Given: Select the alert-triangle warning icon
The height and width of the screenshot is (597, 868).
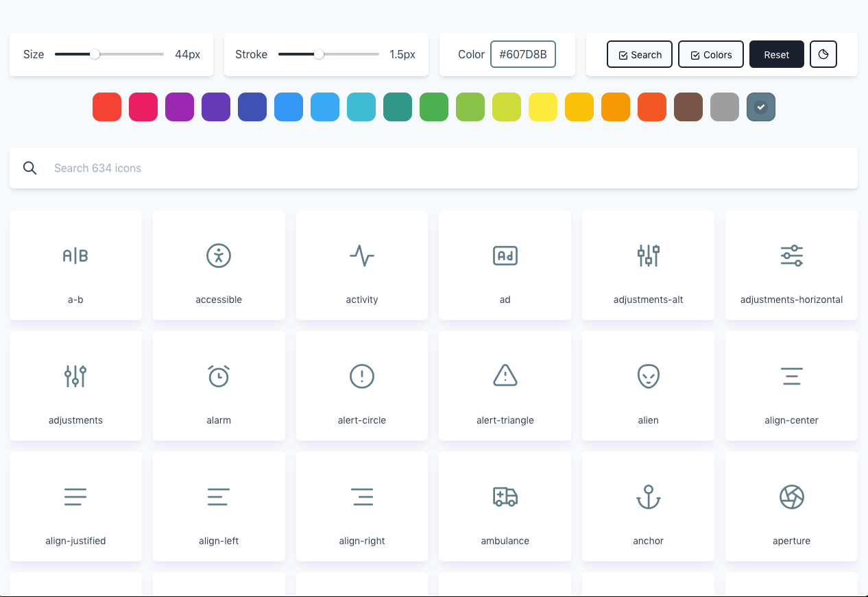Looking at the screenshot, I should tap(505, 376).
